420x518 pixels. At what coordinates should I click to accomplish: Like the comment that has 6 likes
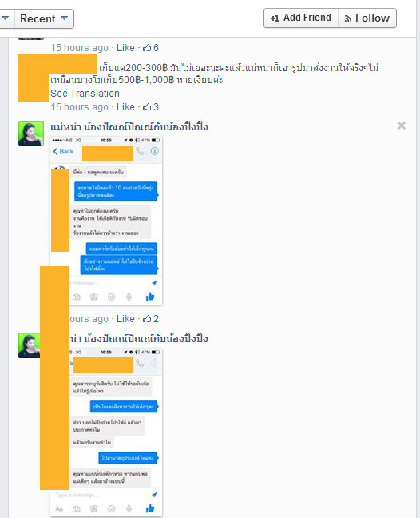125,48
